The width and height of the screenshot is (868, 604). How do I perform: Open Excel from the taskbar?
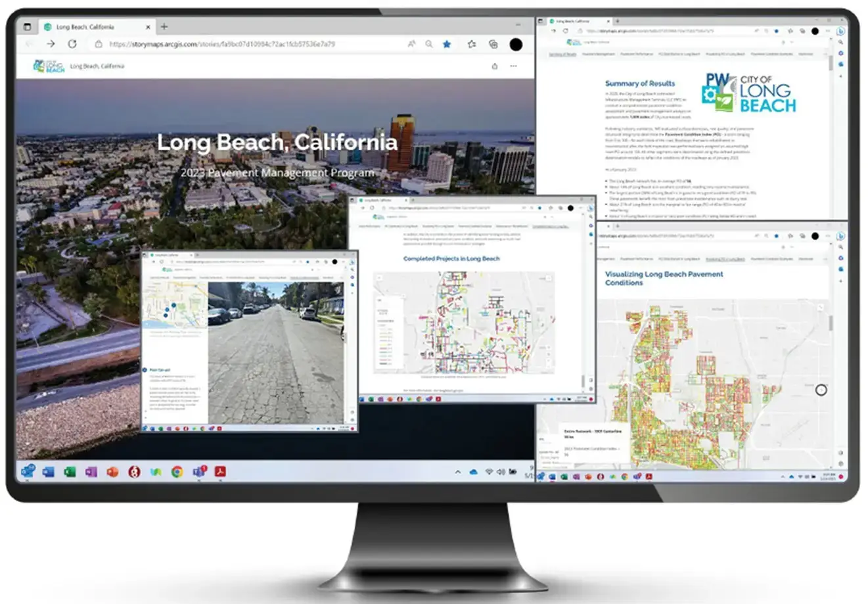tap(70, 471)
